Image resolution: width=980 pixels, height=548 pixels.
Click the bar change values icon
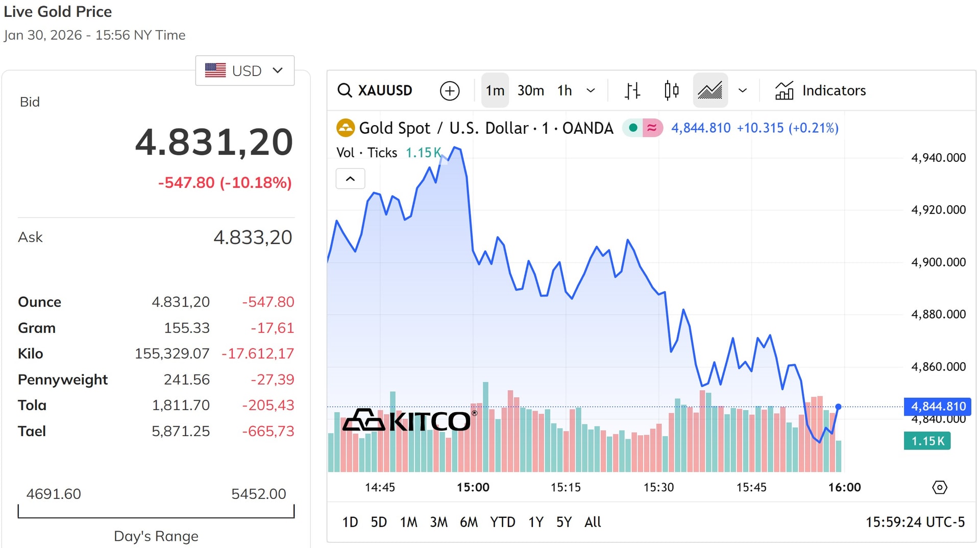(632, 90)
